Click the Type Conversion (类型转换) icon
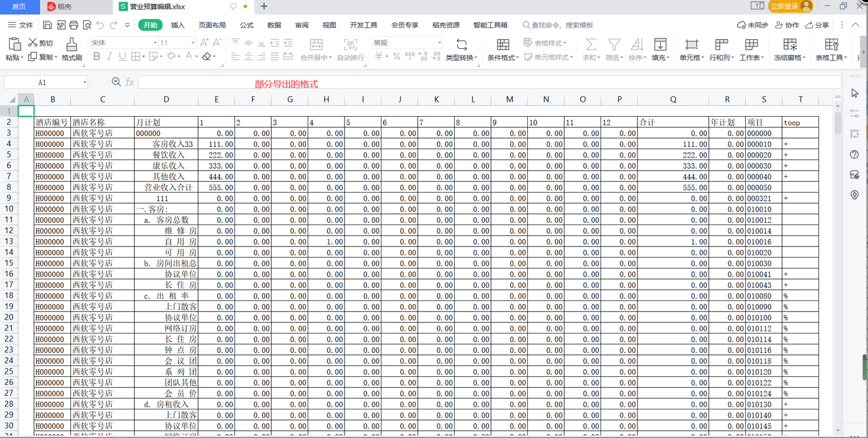Image resolution: width=868 pixels, height=438 pixels. click(461, 44)
